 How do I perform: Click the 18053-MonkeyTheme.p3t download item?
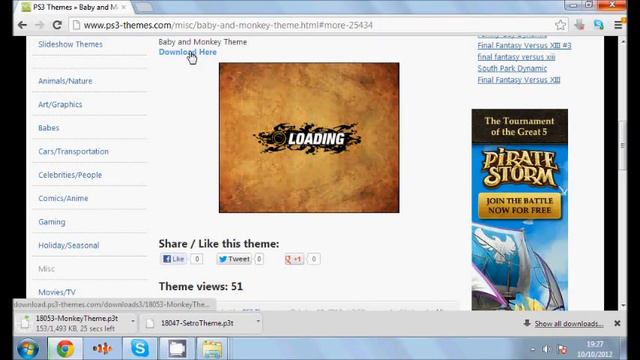(76, 323)
